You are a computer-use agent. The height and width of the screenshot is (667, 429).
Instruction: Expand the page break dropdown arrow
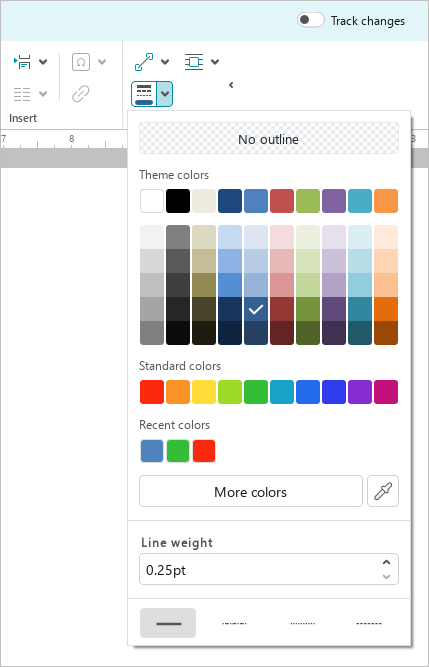coord(43,62)
